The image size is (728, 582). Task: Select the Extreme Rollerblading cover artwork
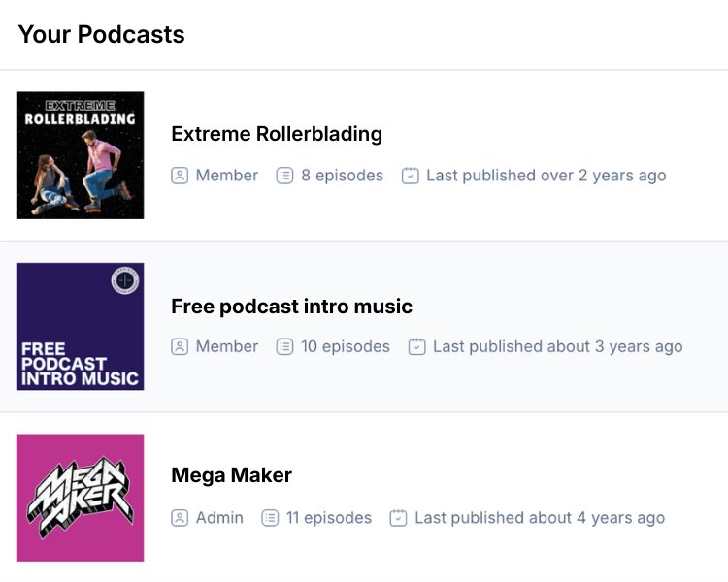click(x=81, y=155)
